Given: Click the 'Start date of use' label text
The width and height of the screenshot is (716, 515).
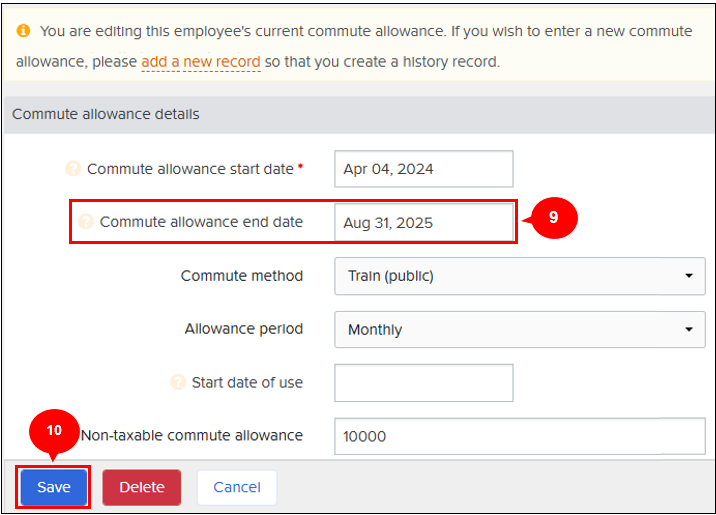Looking at the screenshot, I should pyautogui.click(x=247, y=382).
